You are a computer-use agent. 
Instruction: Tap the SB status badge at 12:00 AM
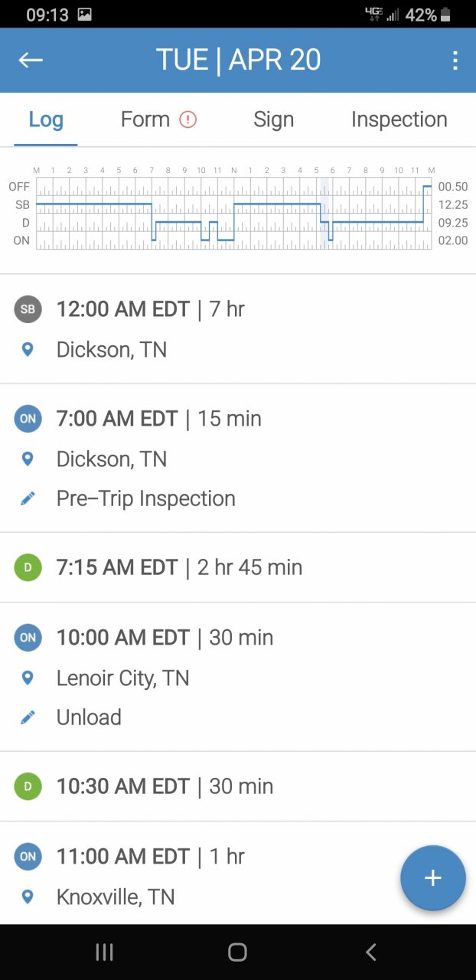(28, 309)
